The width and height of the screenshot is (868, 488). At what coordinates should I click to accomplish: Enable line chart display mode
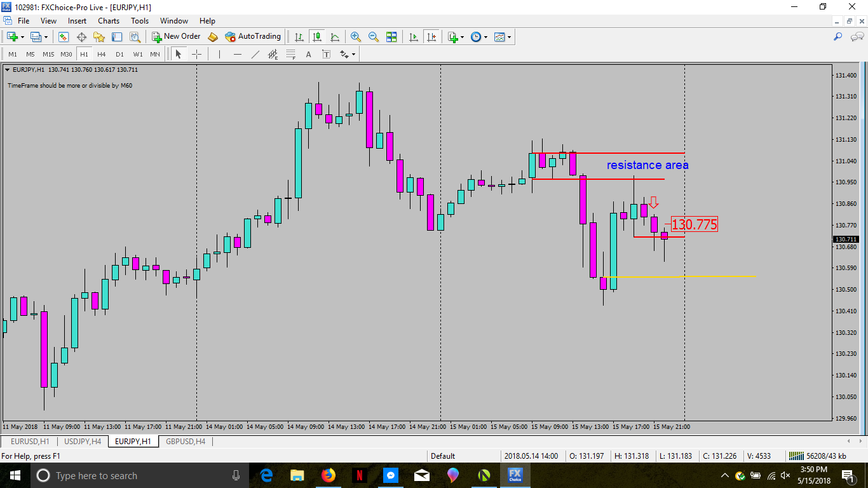335,37
